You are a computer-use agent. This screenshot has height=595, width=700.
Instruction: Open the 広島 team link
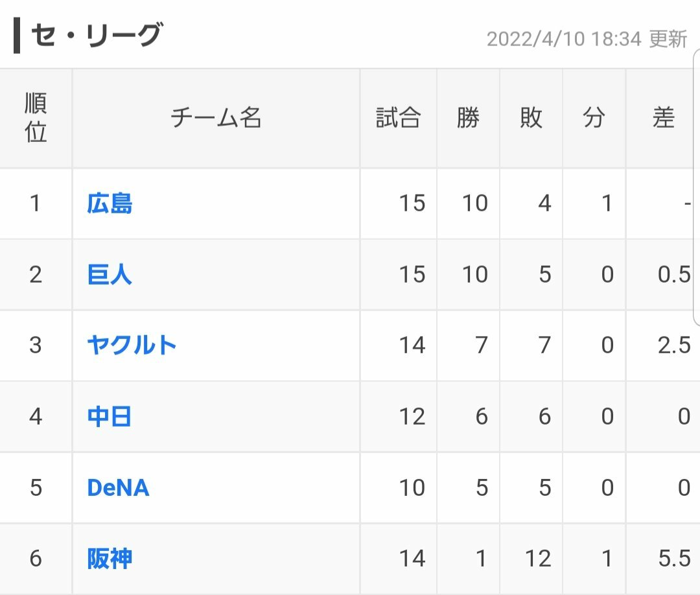pos(110,204)
